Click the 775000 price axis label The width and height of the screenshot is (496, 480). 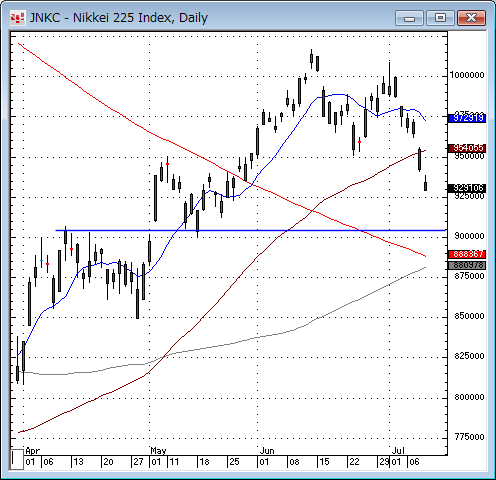(x=469, y=437)
